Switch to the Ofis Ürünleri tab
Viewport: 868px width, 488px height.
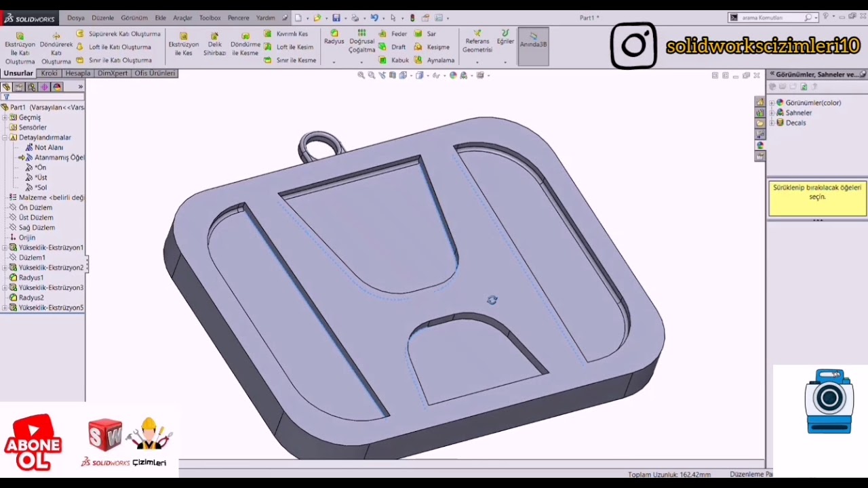(155, 73)
